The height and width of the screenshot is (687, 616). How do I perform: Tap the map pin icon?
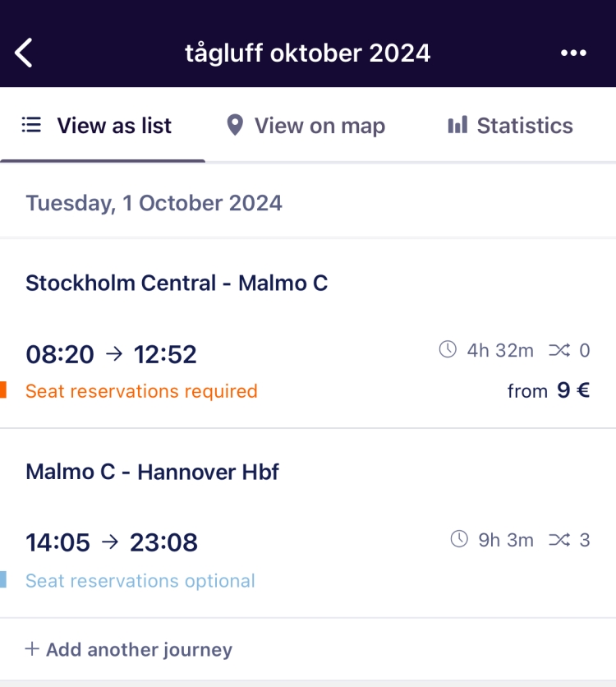tap(235, 125)
